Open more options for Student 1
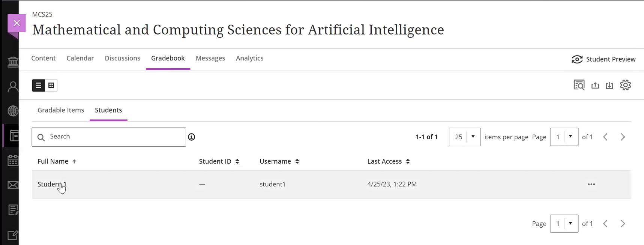This screenshot has width=644, height=245. tap(591, 184)
